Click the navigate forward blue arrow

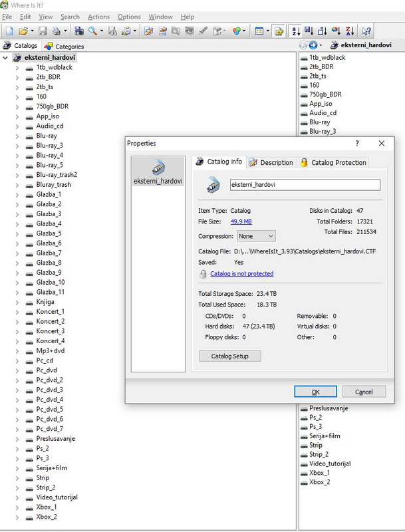[x=313, y=45]
